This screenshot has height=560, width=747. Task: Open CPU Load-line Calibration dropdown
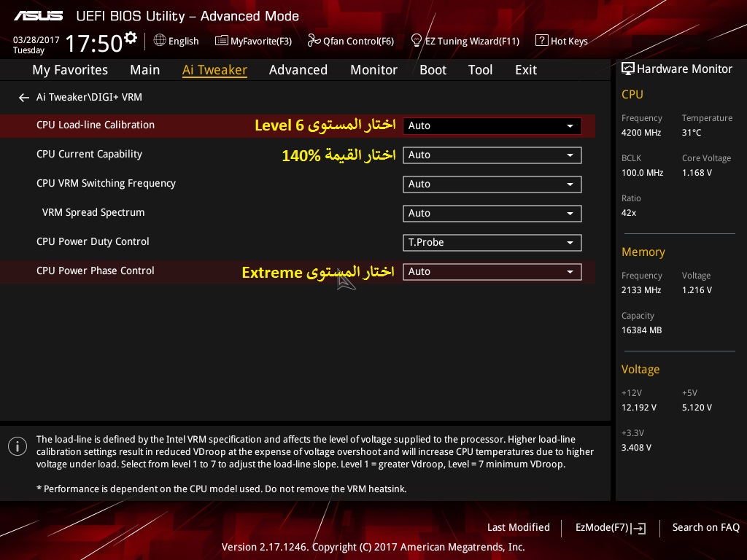(x=492, y=125)
